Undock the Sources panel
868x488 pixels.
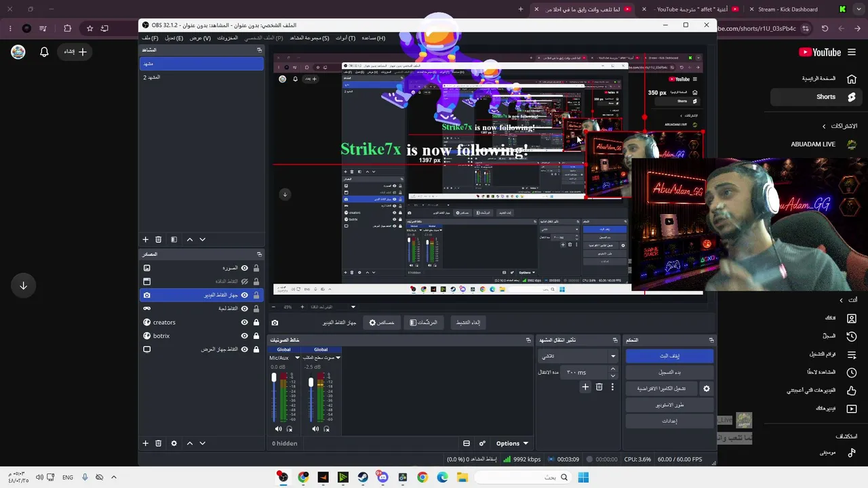tap(259, 254)
